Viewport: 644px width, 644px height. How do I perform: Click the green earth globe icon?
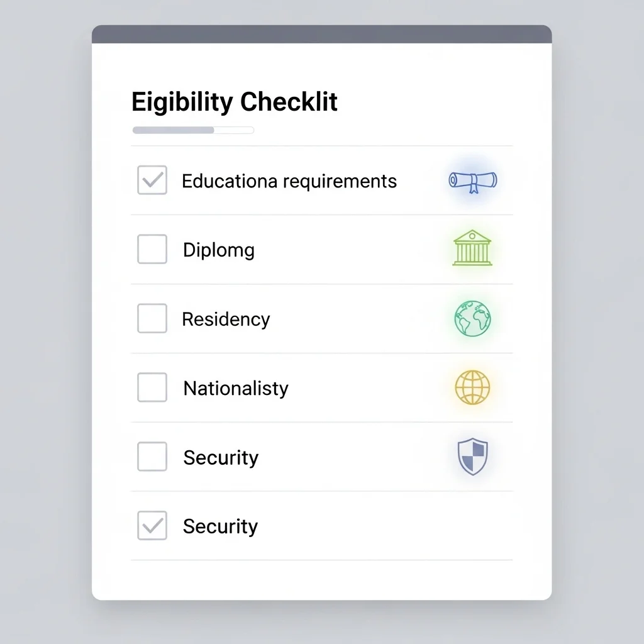coord(472,318)
